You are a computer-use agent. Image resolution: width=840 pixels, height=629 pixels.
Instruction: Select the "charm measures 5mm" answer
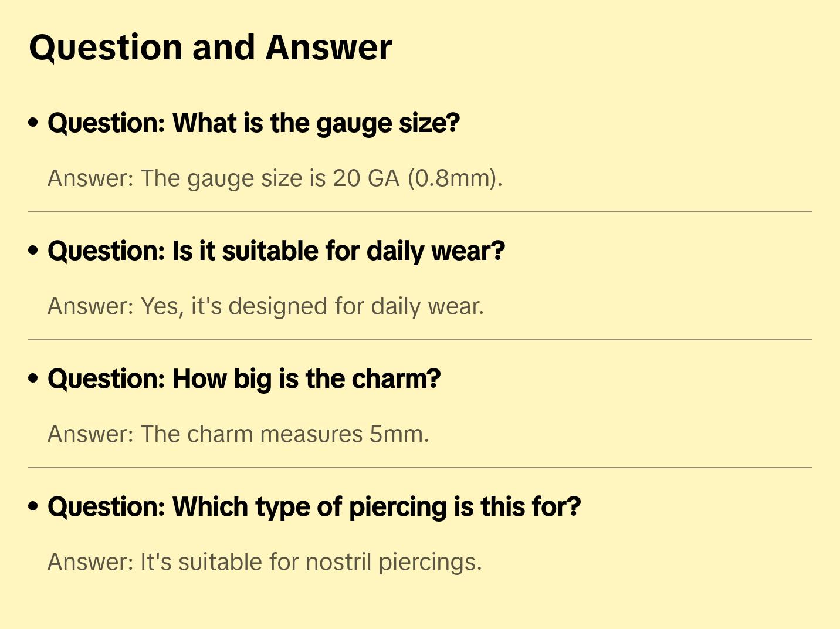(x=238, y=434)
